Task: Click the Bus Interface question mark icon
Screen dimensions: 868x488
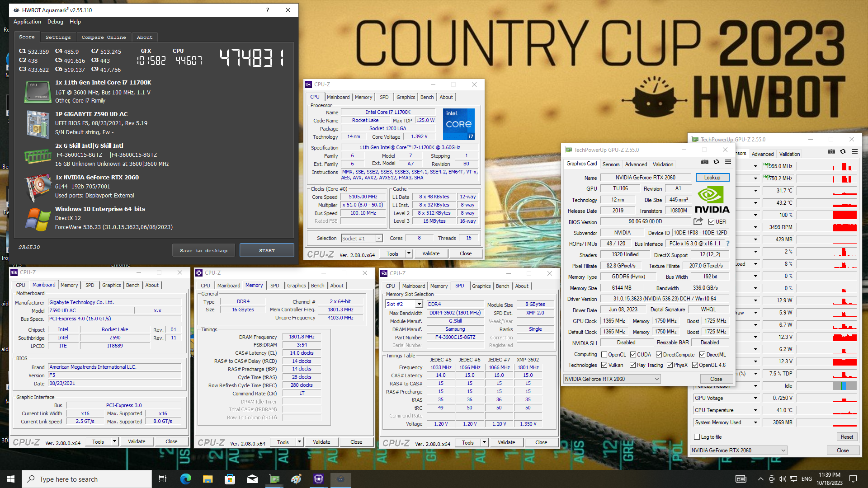Action: [x=727, y=244]
